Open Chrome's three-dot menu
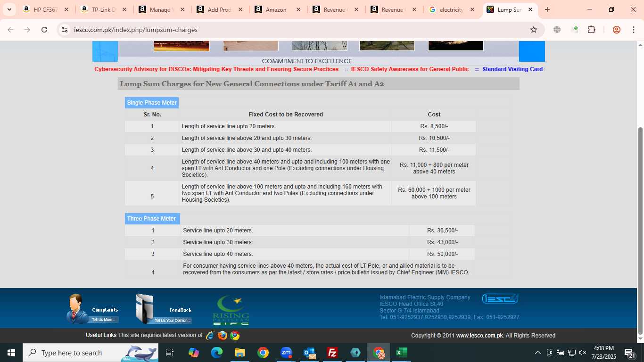Image resolution: width=644 pixels, height=362 pixels. tap(633, 30)
